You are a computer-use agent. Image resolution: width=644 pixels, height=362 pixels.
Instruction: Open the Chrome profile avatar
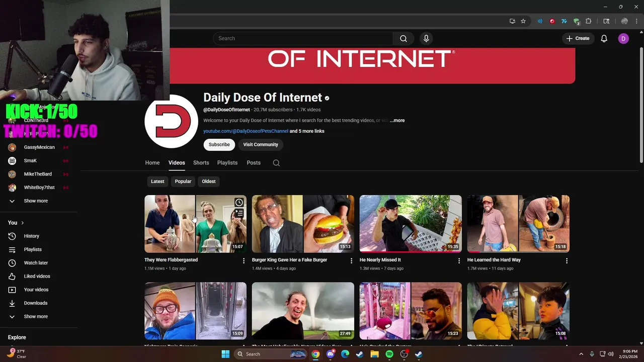pyautogui.click(x=624, y=21)
